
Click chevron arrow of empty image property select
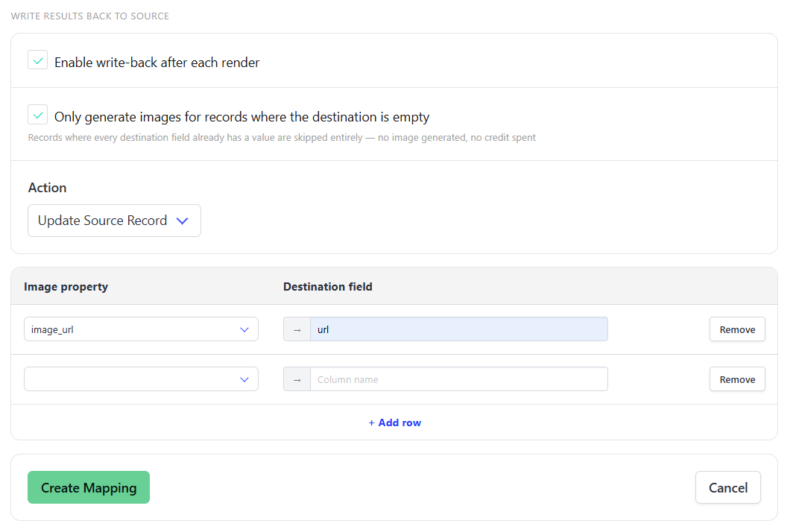coord(244,380)
